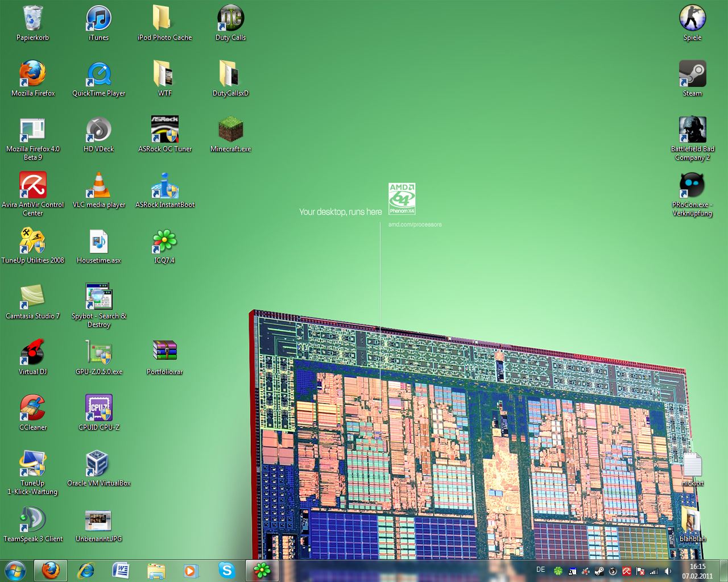Select the blahblah folder icon
Image resolution: width=728 pixels, height=582 pixels.
[x=692, y=525]
